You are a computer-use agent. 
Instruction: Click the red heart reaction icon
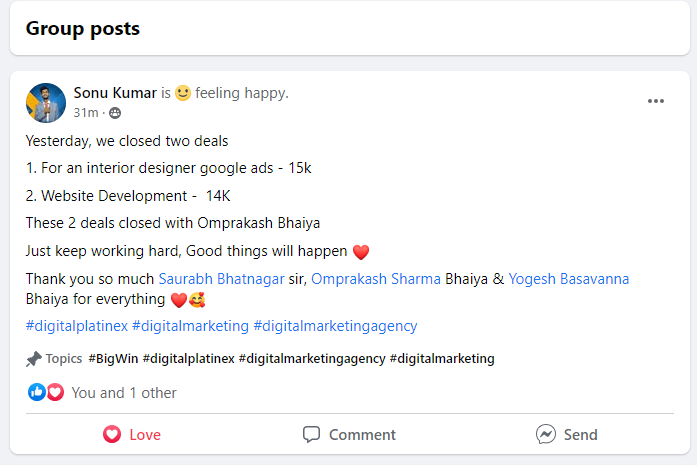55,392
